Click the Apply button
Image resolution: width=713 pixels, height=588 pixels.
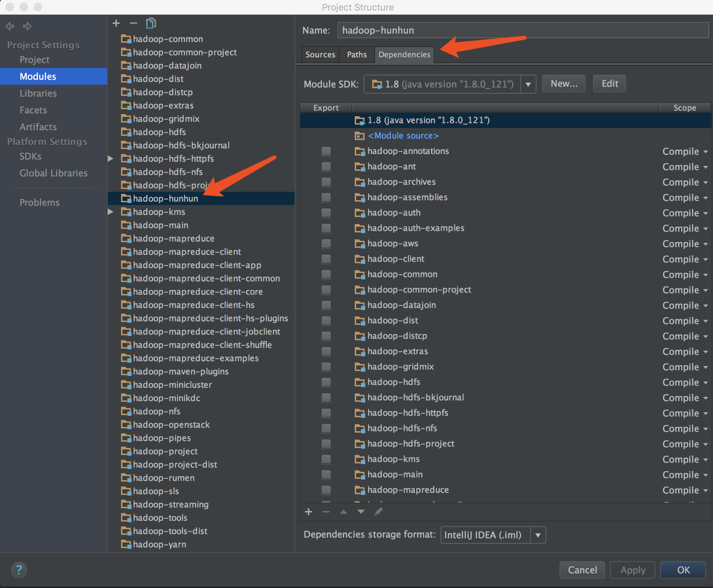click(633, 570)
